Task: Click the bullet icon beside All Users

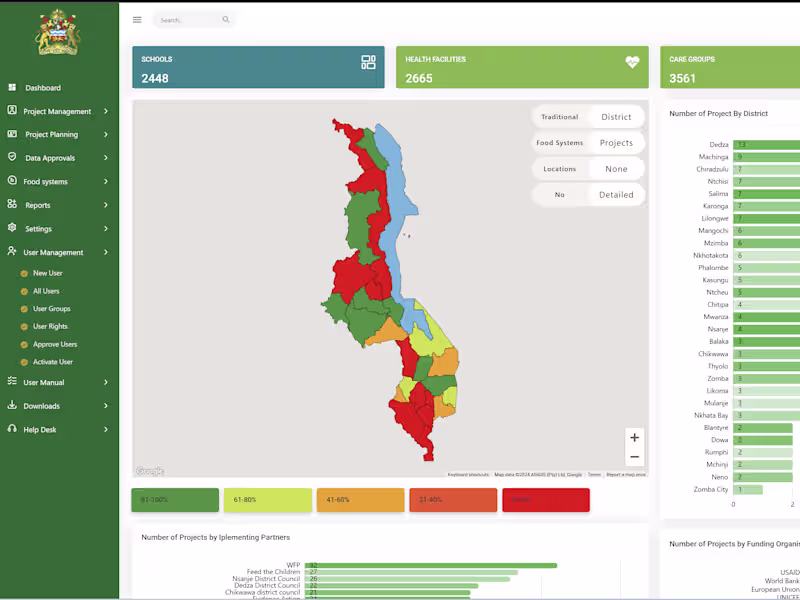Action: coord(24,292)
